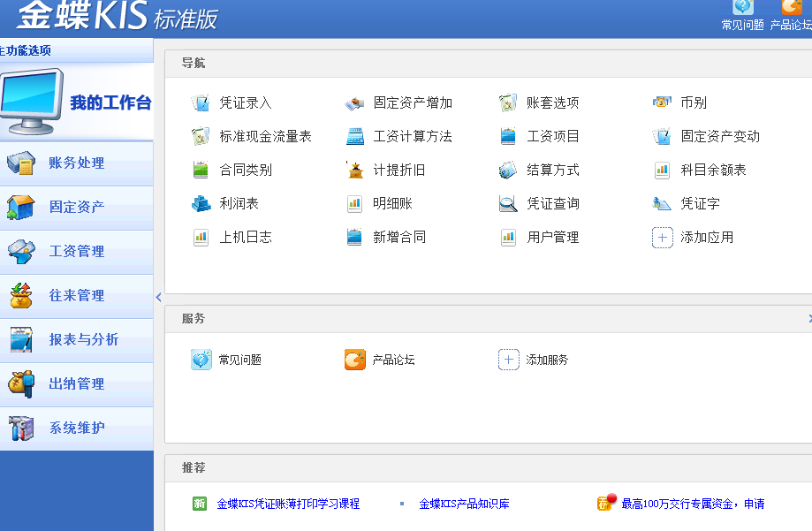
Task: Open 固定资产变动 icon
Action: point(662,136)
